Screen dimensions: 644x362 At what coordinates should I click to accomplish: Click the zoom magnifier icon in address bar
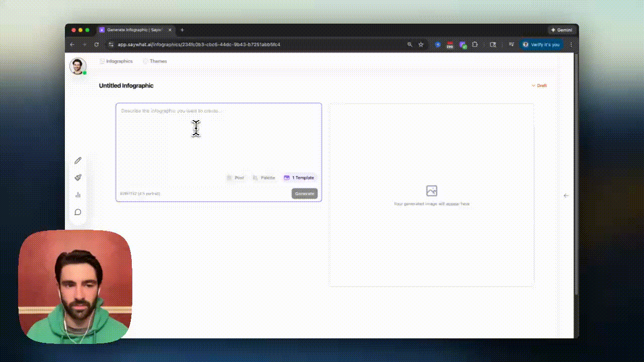coord(409,44)
